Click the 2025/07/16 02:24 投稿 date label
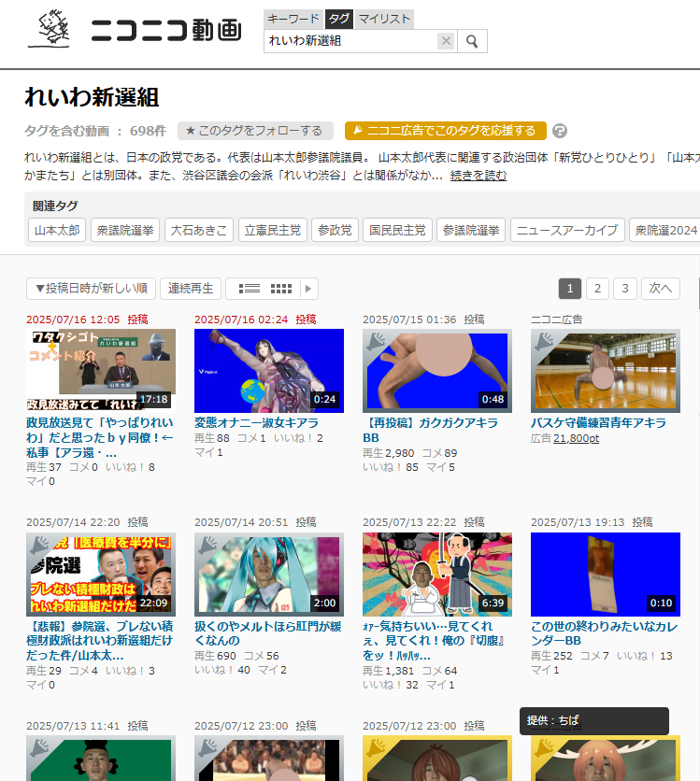The width and height of the screenshot is (700, 781). pos(255,319)
